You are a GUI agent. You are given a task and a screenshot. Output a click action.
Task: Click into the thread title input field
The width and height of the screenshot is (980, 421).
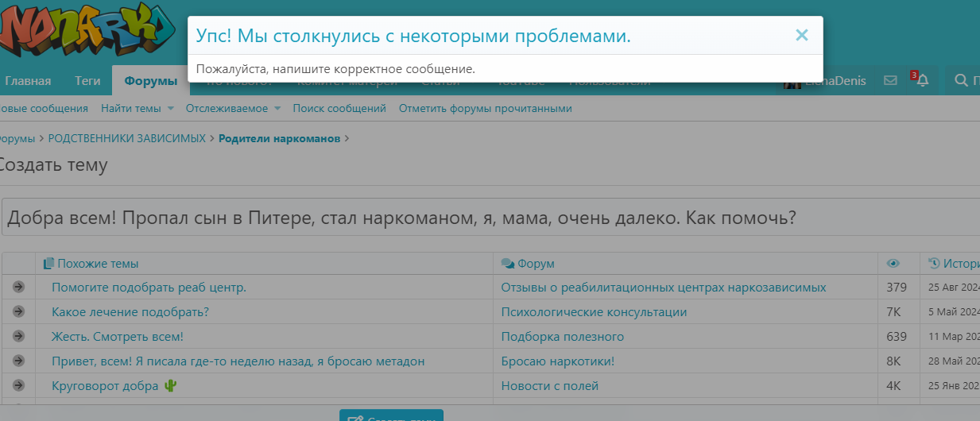pyautogui.click(x=490, y=218)
